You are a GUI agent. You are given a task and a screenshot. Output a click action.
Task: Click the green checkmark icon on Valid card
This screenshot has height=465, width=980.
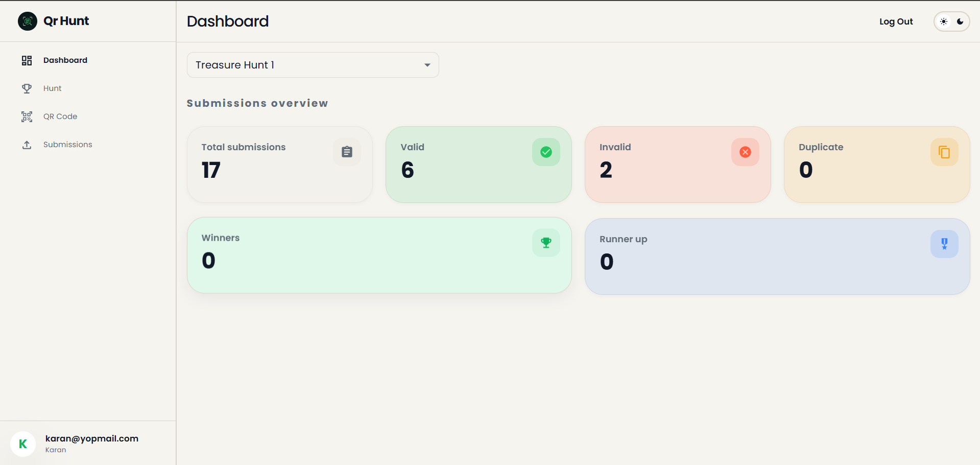tap(546, 152)
